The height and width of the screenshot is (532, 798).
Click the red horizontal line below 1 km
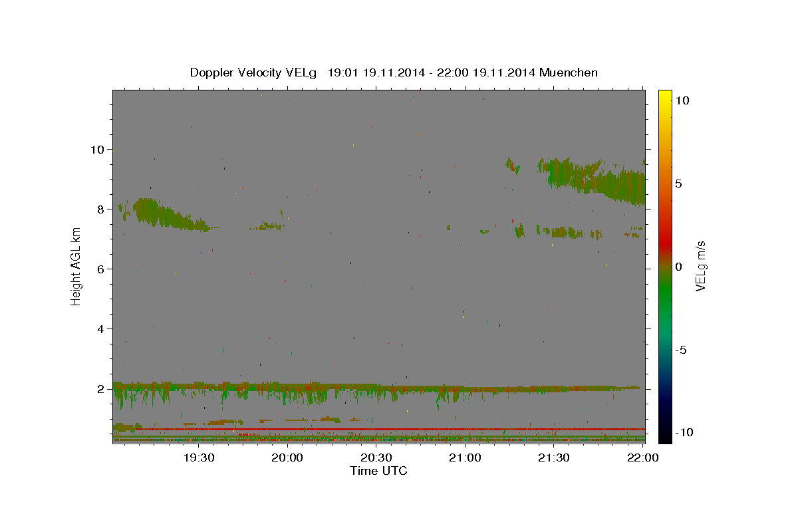pos(379,429)
